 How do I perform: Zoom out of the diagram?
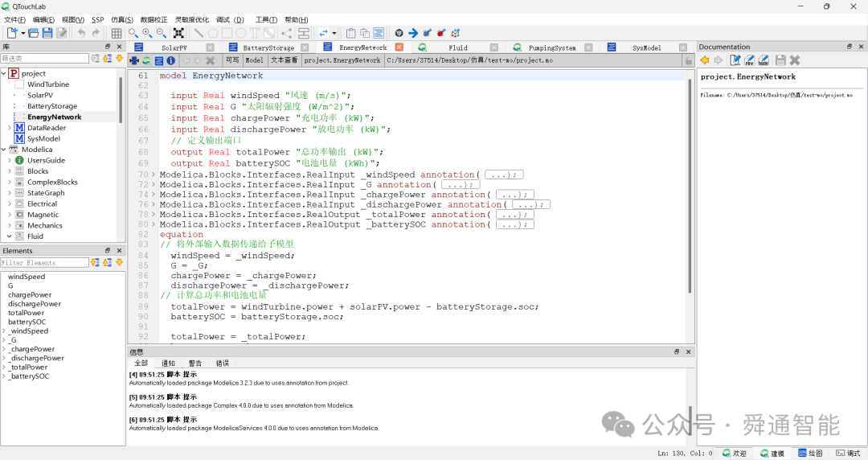point(161,33)
